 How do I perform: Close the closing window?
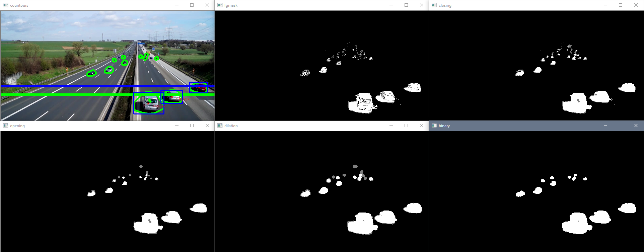tap(636, 5)
